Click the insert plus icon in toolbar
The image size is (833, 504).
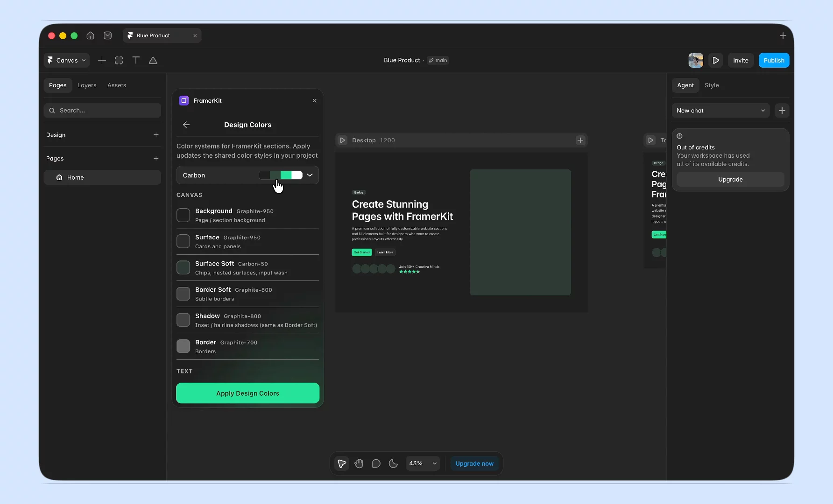point(102,60)
